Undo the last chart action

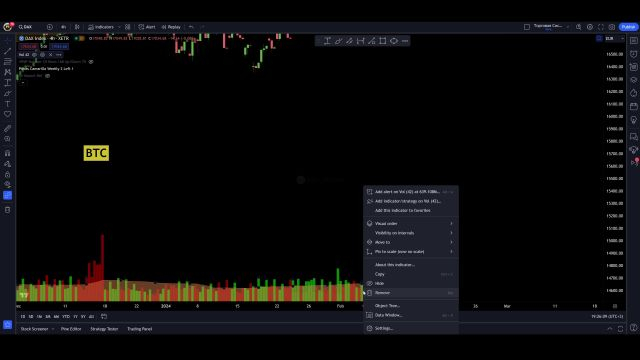coord(191,27)
